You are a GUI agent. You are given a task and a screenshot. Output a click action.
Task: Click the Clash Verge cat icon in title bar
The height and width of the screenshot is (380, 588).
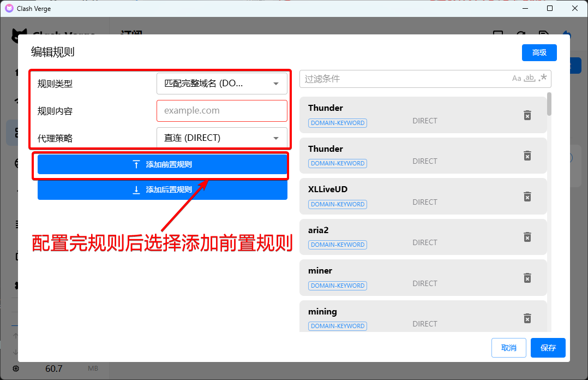point(9,8)
